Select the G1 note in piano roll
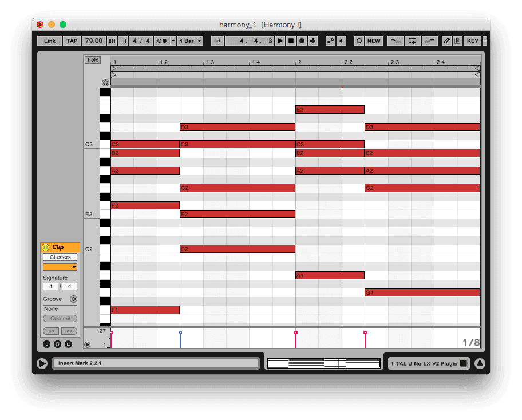Image resolution: width=522 pixels, height=420 pixels. tap(422, 292)
